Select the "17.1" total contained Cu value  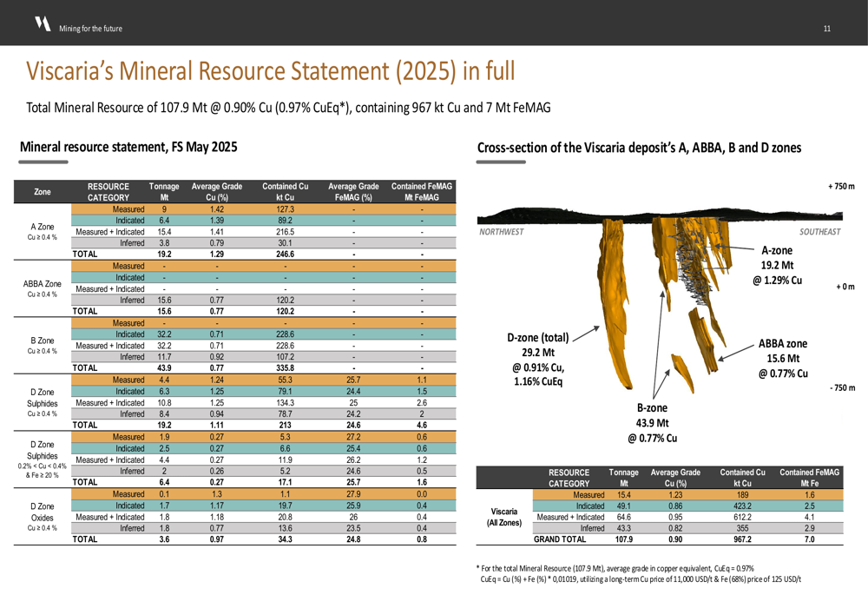click(285, 483)
